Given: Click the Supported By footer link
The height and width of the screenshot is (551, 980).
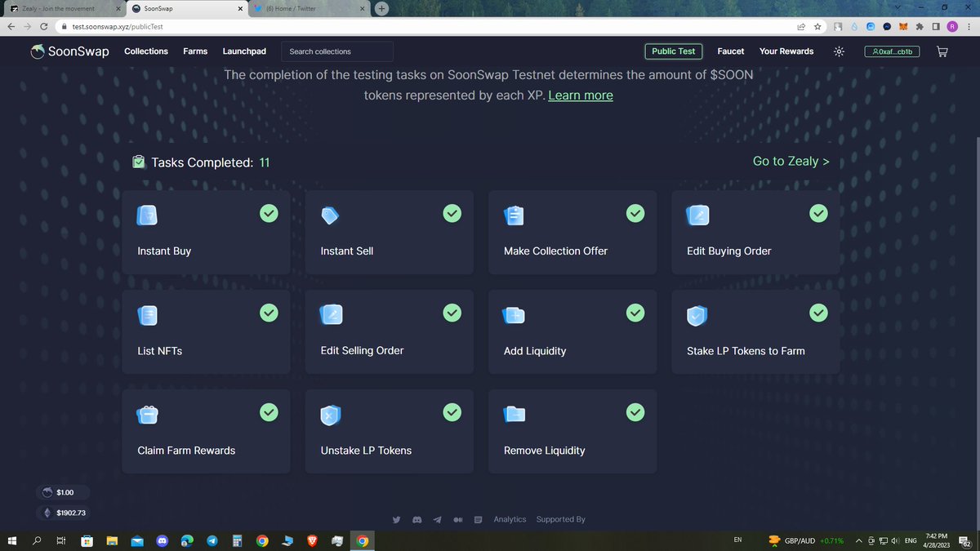Looking at the screenshot, I should (x=561, y=519).
